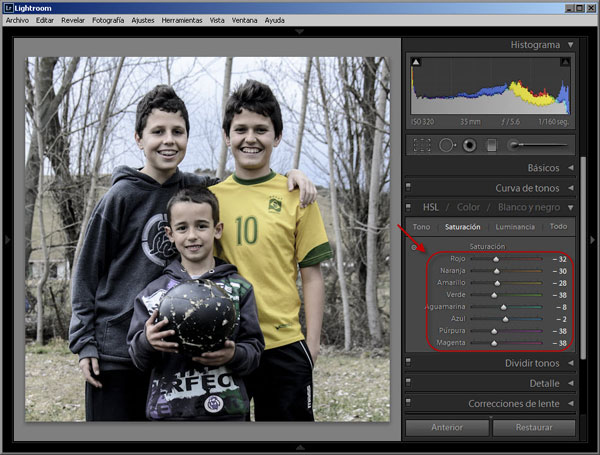The height and width of the screenshot is (455, 600).
Task: Click the Restaurar button
Action: tap(534, 427)
